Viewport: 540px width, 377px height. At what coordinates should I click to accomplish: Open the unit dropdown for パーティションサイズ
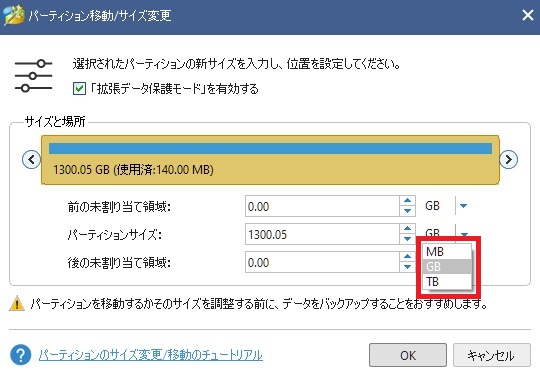(x=464, y=233)
